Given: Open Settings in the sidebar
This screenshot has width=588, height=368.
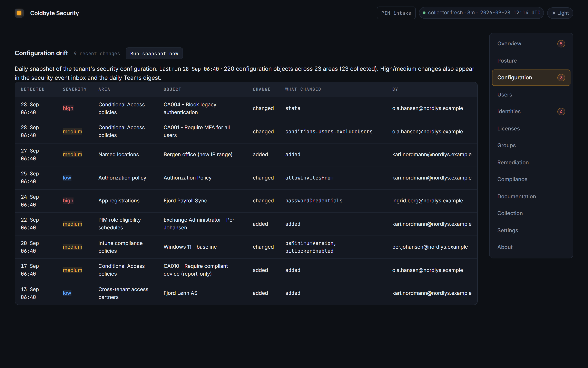Looking at the screenshot, I should click(531, 230).
